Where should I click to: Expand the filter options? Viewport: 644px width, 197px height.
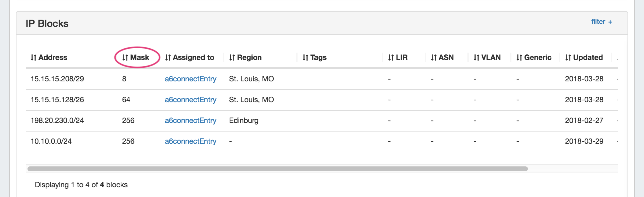(601, 22)
